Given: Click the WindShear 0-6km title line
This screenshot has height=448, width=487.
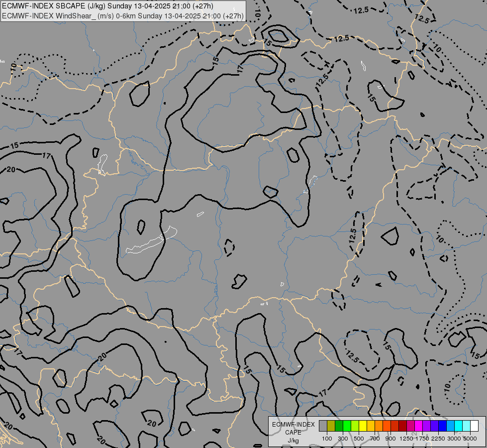Looking at the screenshot, I should (123, 16).
